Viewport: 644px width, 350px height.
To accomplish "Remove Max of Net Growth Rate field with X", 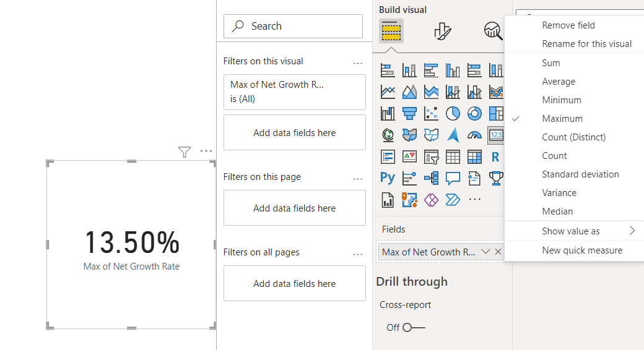I will tap(498, 252).
